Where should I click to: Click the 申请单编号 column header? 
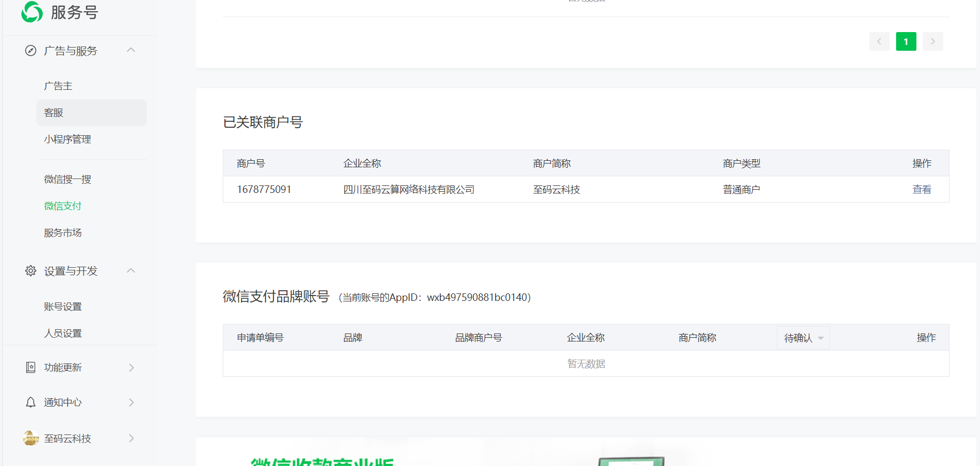click(260, 338)
